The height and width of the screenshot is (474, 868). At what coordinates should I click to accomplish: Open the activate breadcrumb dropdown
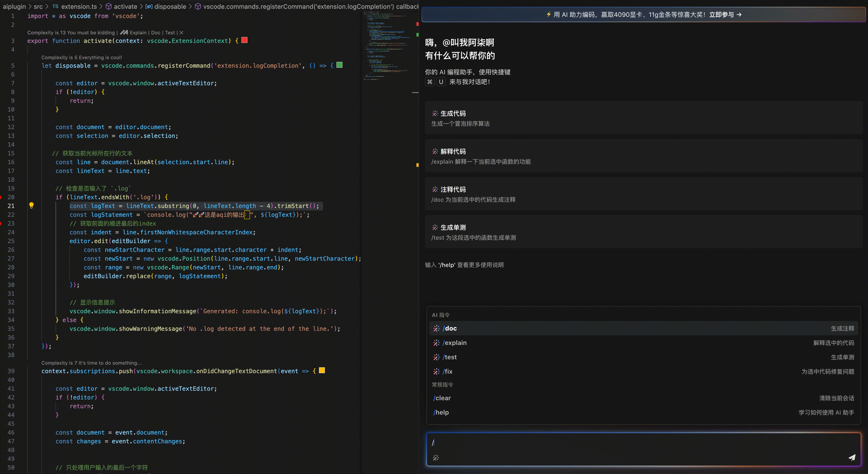125,6
